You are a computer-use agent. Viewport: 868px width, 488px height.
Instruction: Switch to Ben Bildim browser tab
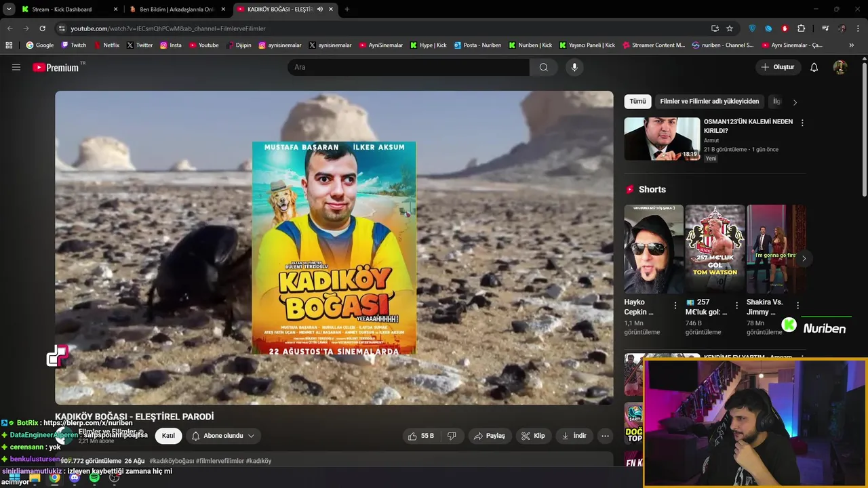[176, 9]
